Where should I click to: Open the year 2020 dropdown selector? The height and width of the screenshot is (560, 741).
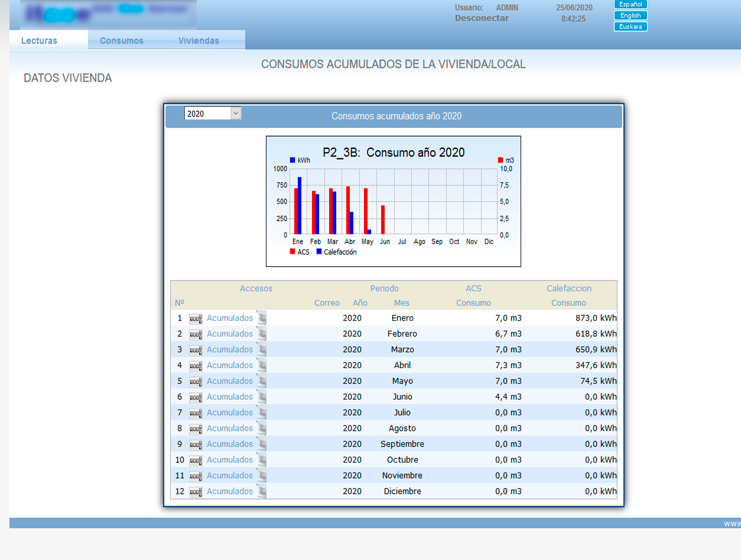click(213, 113)
